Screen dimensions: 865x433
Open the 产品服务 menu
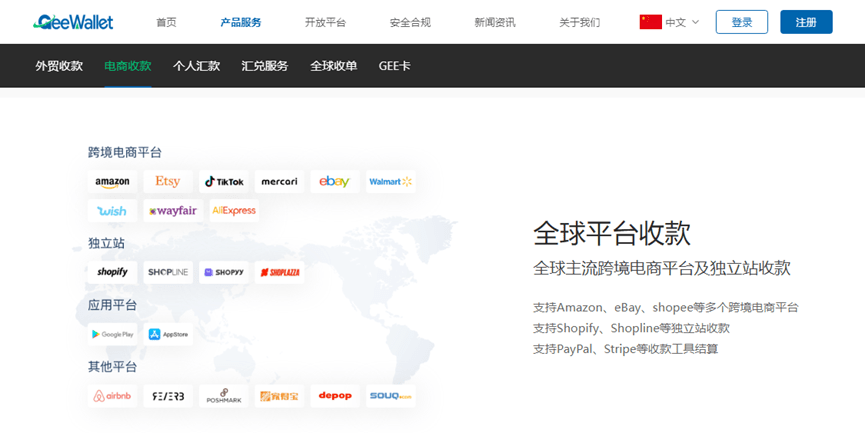point(241,23)
